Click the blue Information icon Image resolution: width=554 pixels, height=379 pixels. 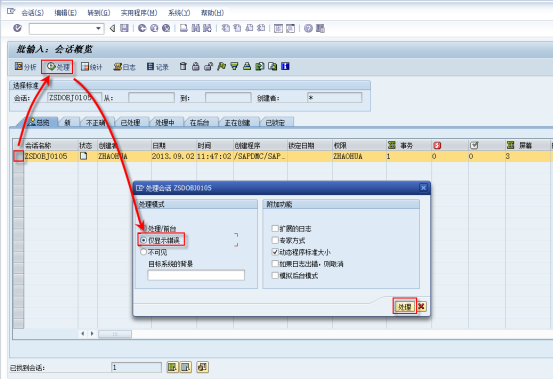(x=285, y=66)
